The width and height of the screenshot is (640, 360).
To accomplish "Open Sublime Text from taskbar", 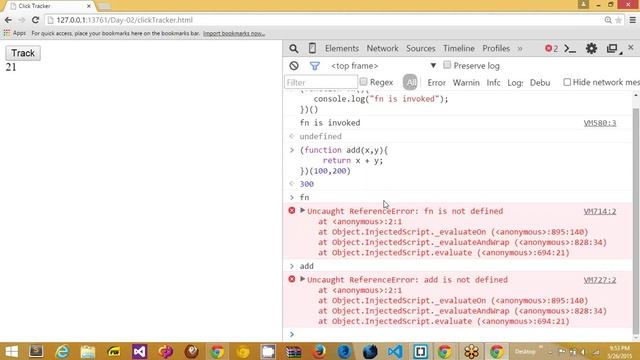I will [36, 351].
